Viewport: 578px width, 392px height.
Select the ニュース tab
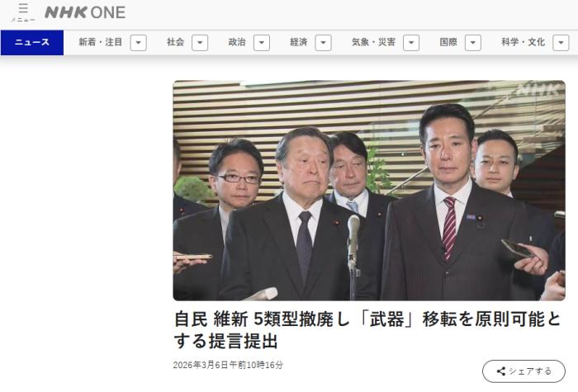(32, 43)
